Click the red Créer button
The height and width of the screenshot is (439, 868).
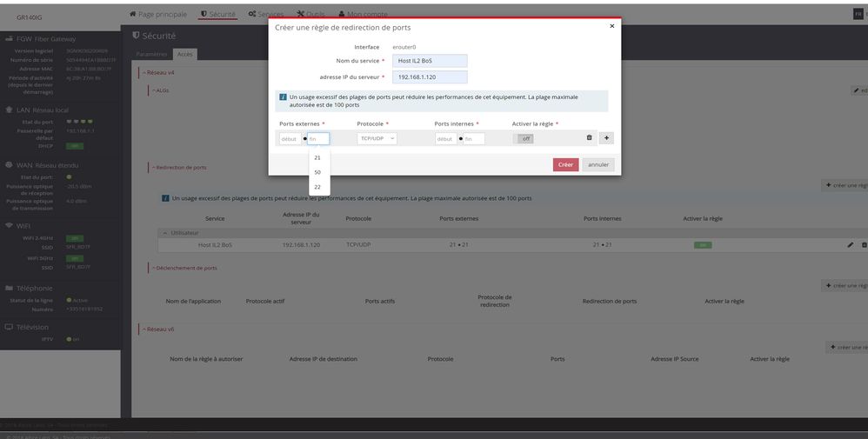click(565, 164)
